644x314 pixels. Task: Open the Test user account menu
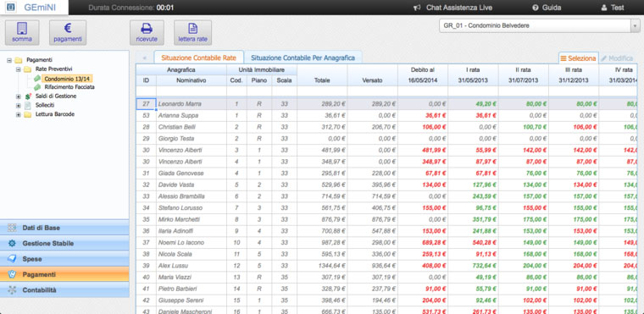coord(613,8)
